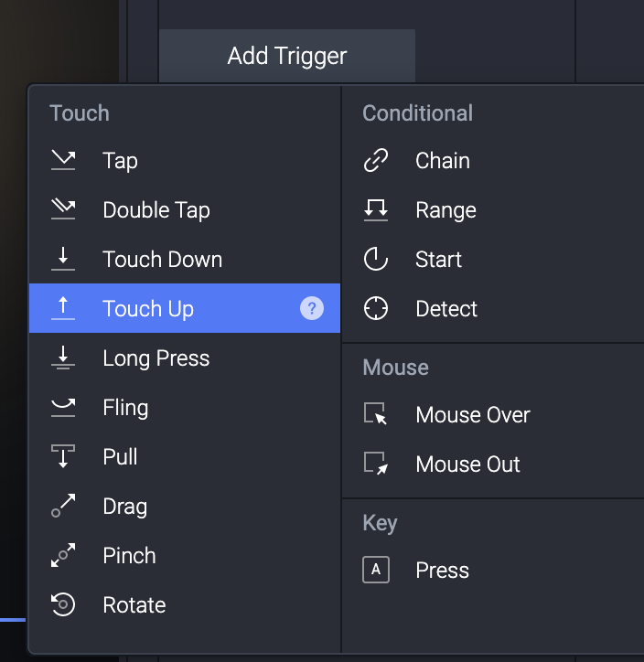Viewport: 644px width, 662px height.
Task: Select the highlighted Touch Up item
Action: click(x=148, y=309)
